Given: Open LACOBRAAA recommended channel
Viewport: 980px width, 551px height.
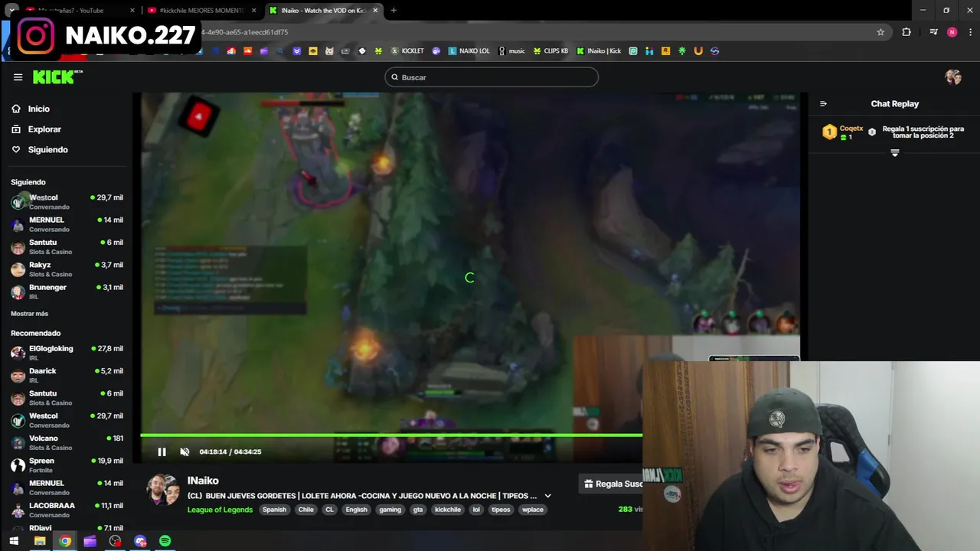Looking at the screenshot, I should (67, 510).
